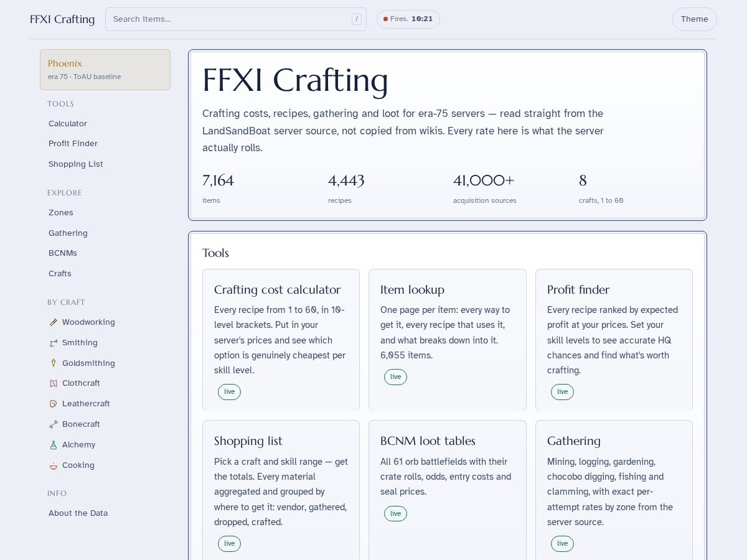Open the Item lookup card
The width and height of the screenshot is (747, 560).
point(448,340)
